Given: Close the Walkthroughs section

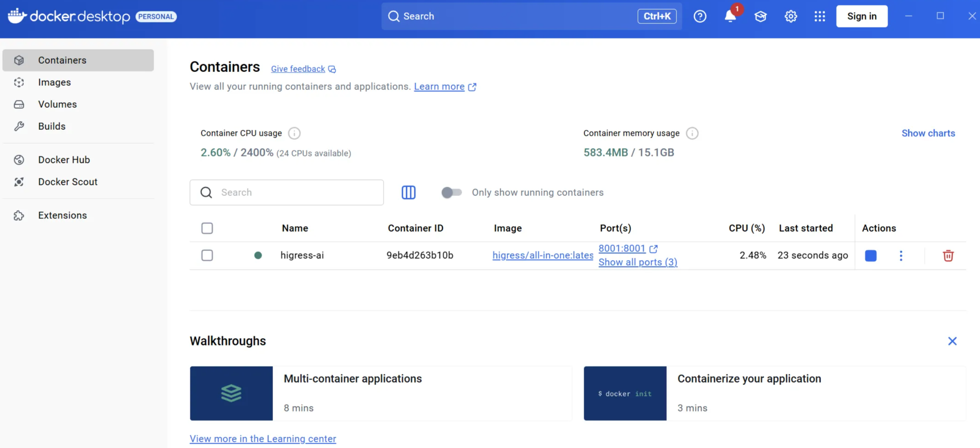Looking at the screenshot, I should pos(952,341).
